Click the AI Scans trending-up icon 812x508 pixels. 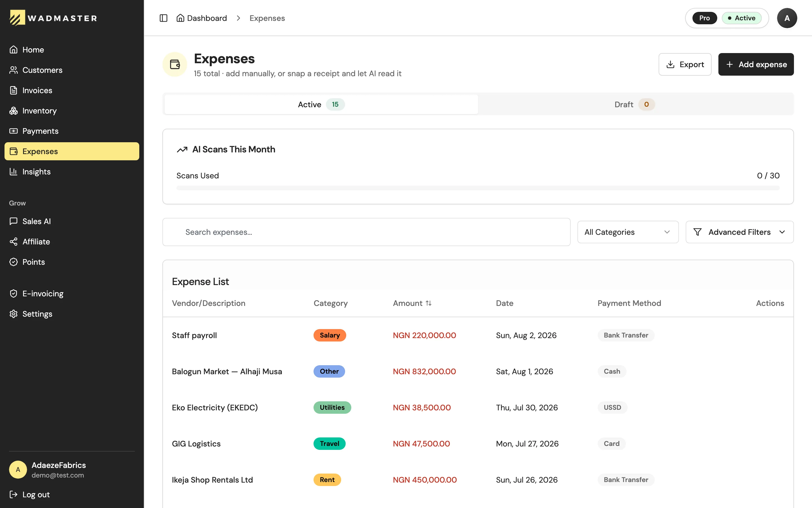pyautogui.click(x=182, y=150)
